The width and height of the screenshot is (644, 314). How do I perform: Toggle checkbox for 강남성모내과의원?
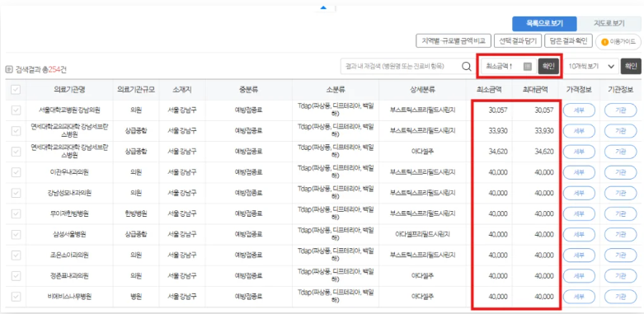coord(16,194)
